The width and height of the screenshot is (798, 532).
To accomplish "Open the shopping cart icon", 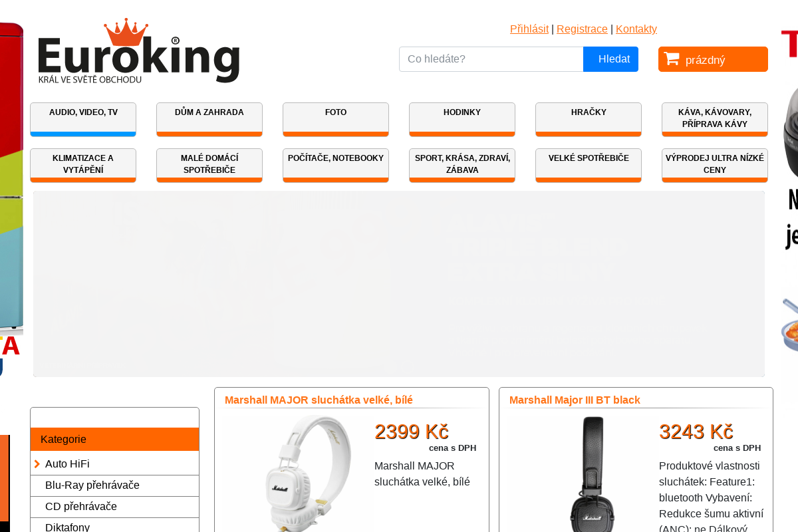I will pyautogui.click(x=672, y=59).
